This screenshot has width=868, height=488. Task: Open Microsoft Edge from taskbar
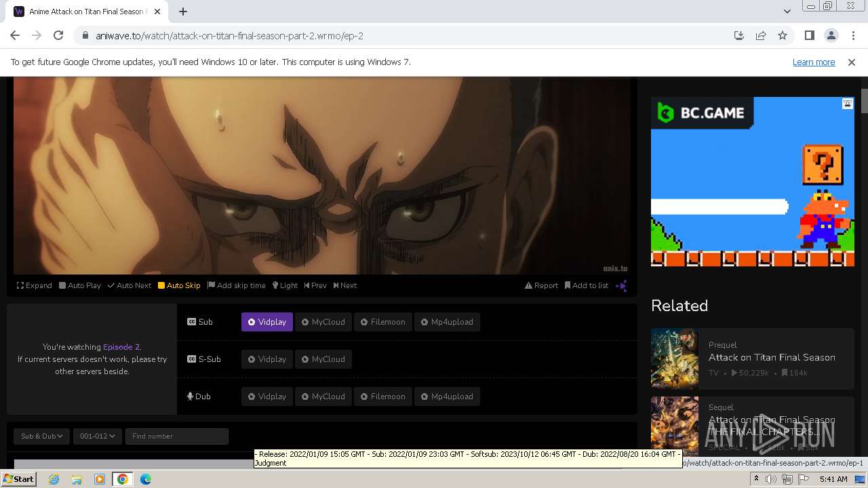pyautogui.click(x=146, y=479)
